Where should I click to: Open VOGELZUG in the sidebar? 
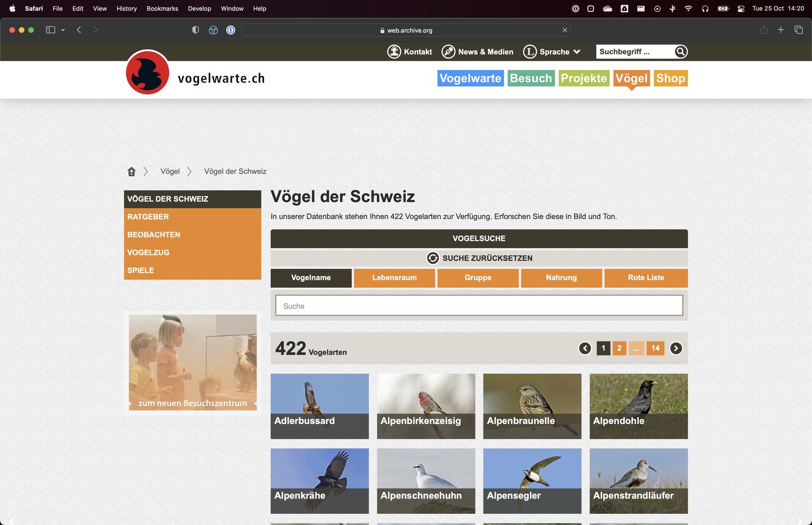[x=192, y=252]
